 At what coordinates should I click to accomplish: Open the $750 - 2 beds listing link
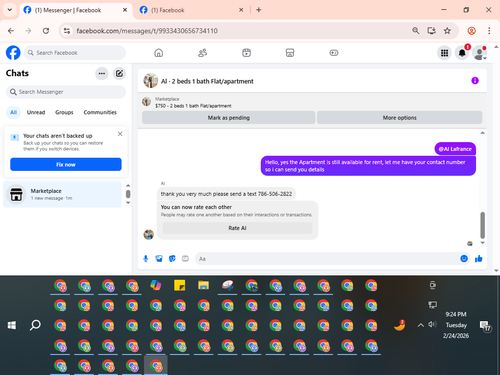(193, 106)
